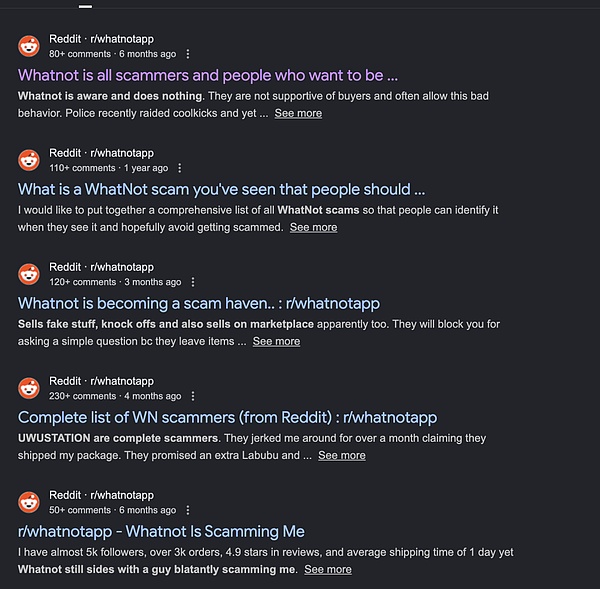The image size is (600, 589).
Task: Expand 'See more' after 'extra Labubu' snippet
Action: tap(341, 456)
